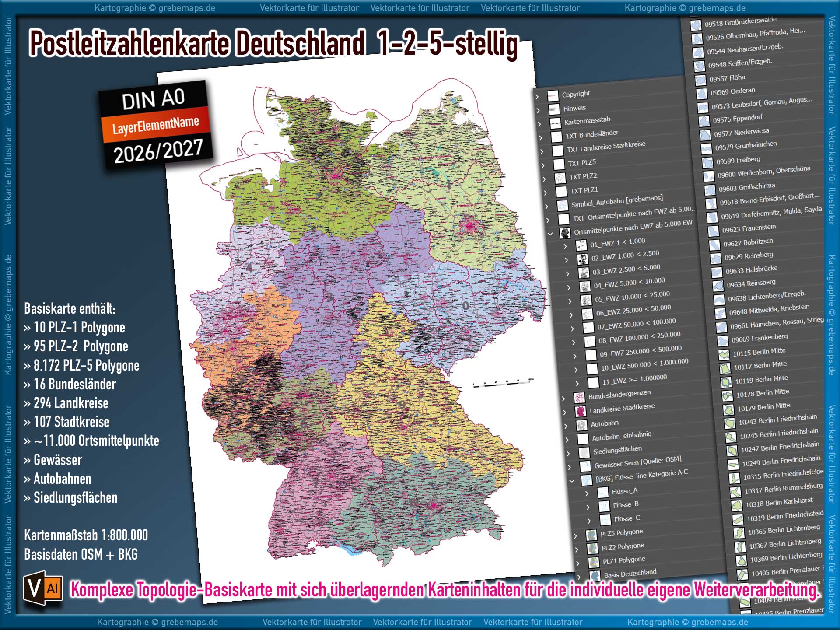Click the Illustrator AI file icon
The height and width of the screenshot is (630, 840).
click(42, 588)
